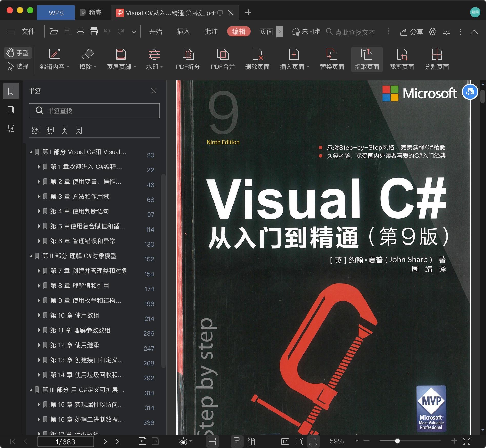Switch to the Annotate (批注) tab
The width and height of the screenshot is (486, 448).
[211, 32]
